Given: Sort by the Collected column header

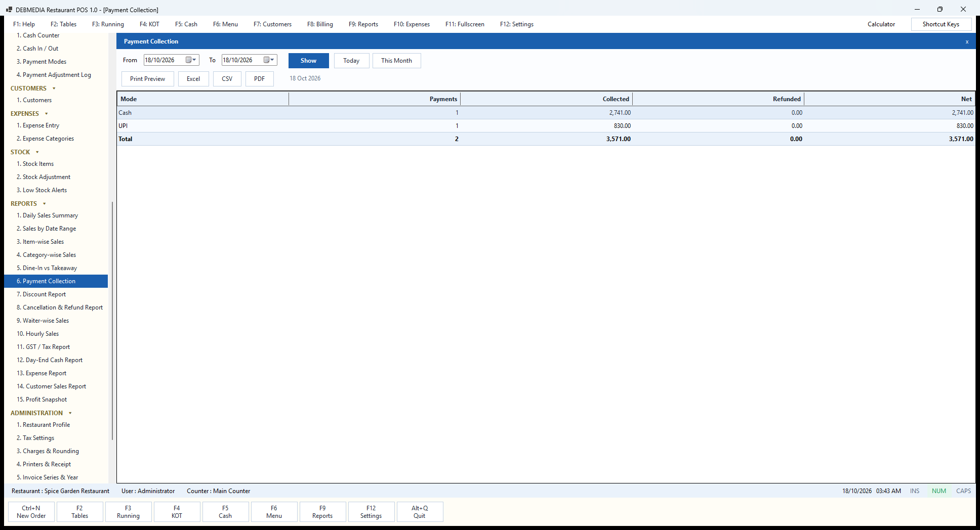Looking at the screenshot, I should pos(546,99).
